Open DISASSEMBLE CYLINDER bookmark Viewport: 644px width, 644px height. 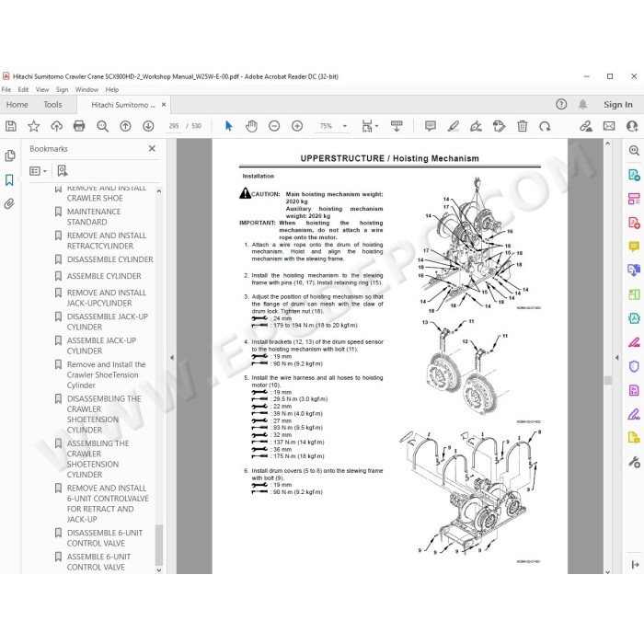coord(109,259)
